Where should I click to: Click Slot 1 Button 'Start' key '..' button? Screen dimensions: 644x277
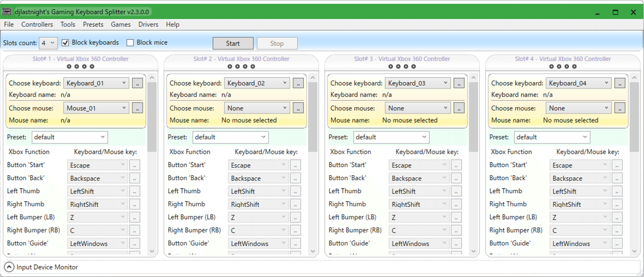(135, 165)
